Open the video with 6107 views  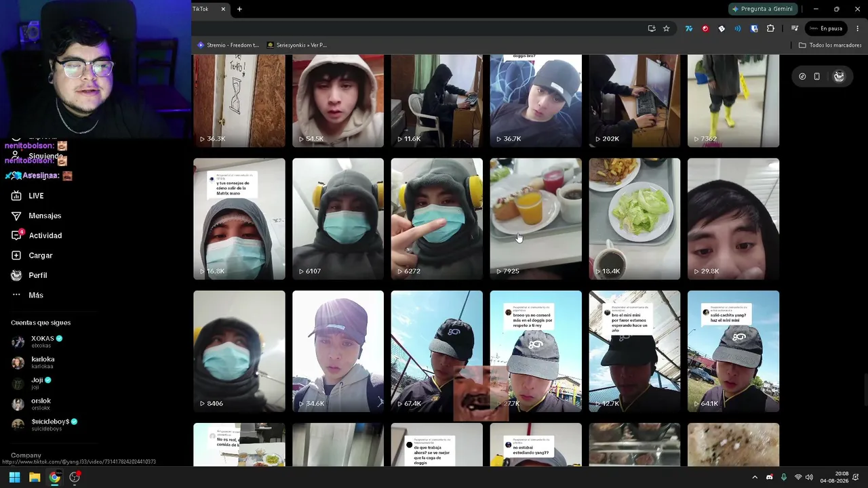[338, 219]
